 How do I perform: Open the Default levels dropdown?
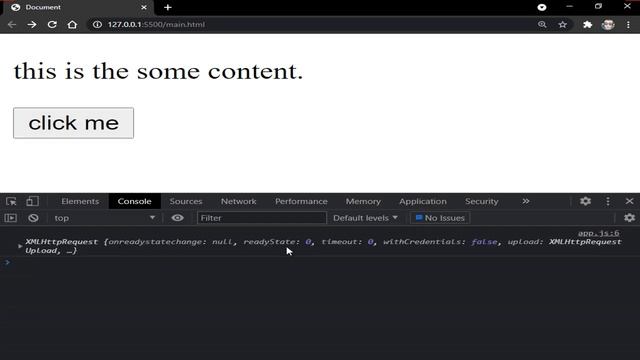[x=365, y=218]
